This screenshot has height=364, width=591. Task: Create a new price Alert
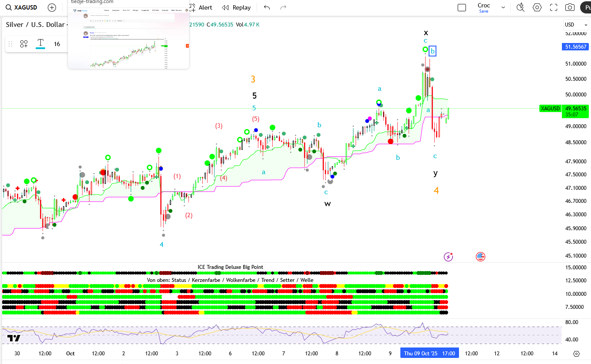pos(200,7)
